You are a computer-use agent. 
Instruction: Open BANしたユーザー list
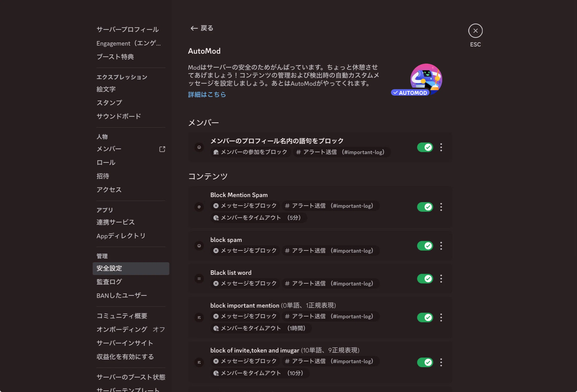(x=131, y=296)
